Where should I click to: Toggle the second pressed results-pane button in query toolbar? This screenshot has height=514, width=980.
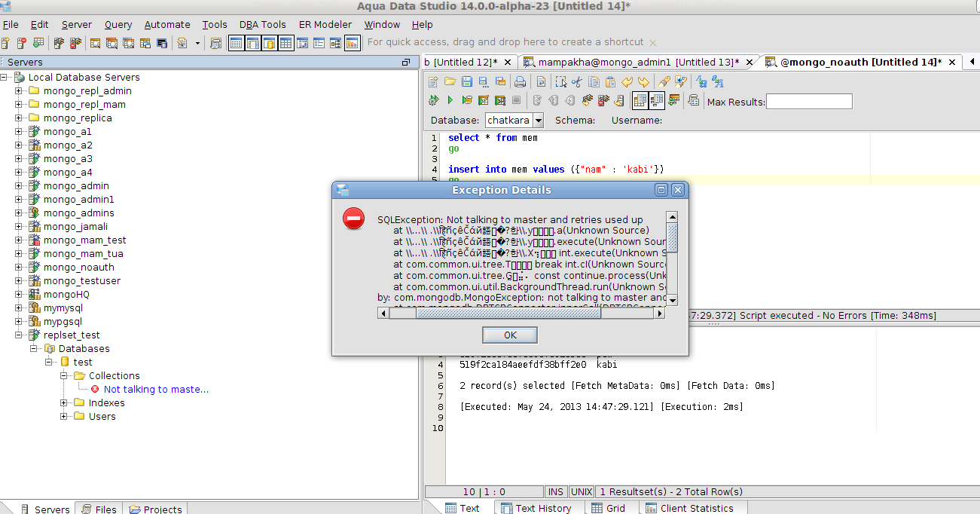point(656,100)
